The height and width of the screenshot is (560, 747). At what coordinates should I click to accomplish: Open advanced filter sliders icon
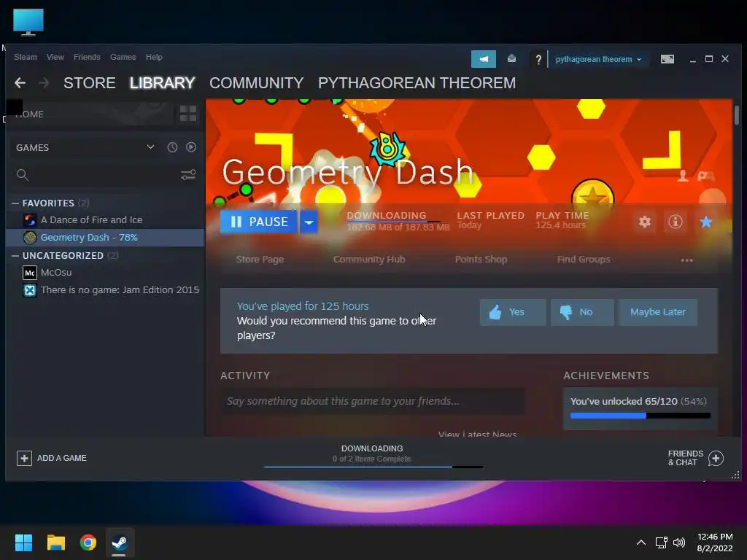coord(188,175)
